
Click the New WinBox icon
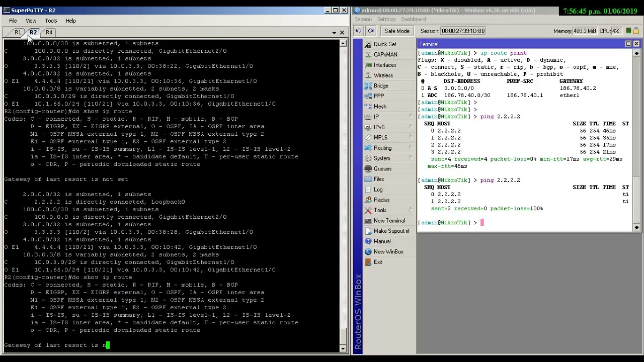click(368, 252)
